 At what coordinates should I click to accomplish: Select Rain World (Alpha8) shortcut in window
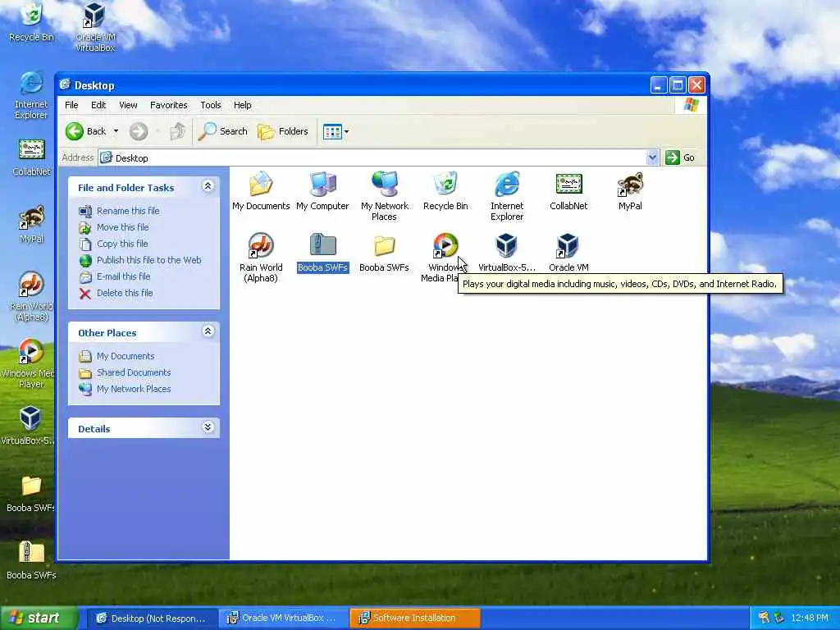point(261,258)
